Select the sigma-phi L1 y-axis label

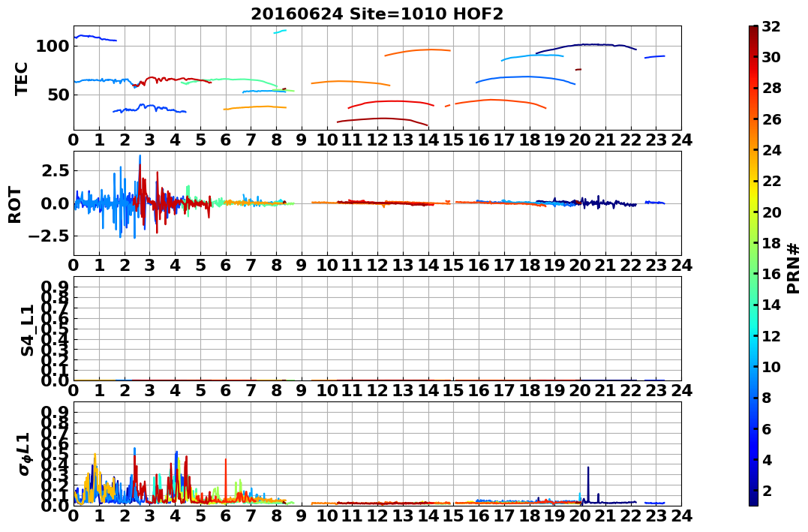pos(25,454)
